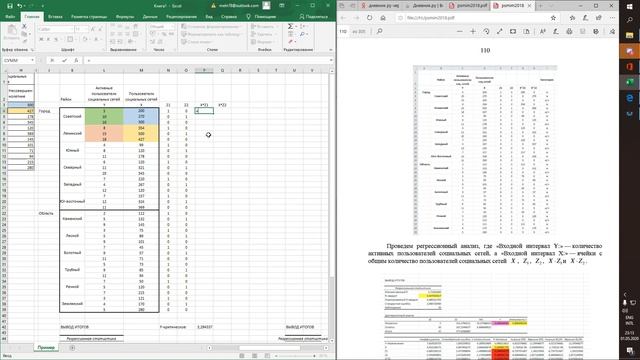Switch to Page Layout view in status bar
The image size is (640, 360).
254,356
